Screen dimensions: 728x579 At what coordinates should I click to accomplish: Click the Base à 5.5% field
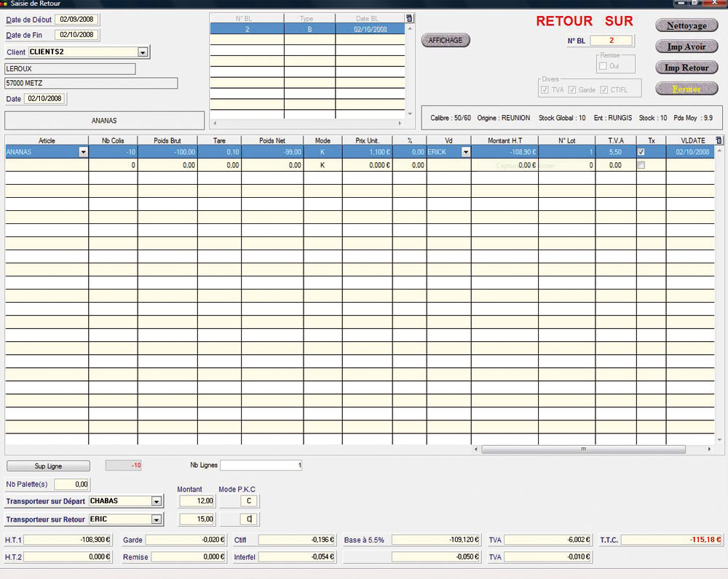[x=436, y=540]
